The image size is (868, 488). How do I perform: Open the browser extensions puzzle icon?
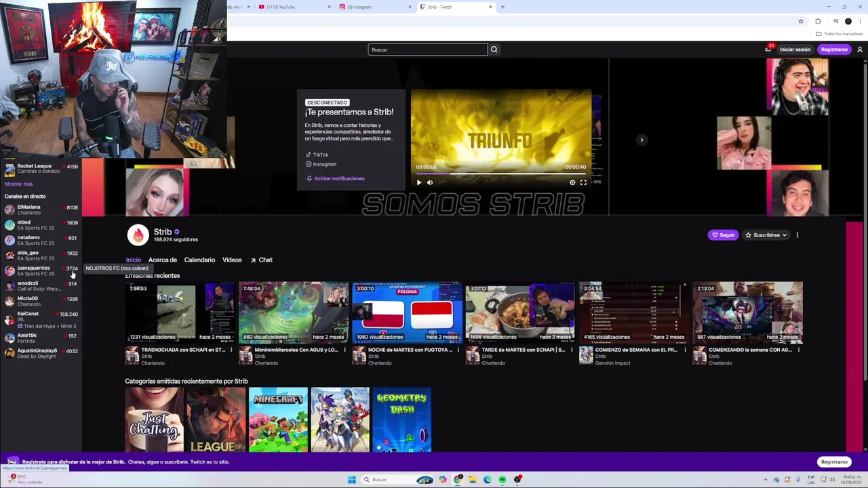[x=818, y=21]
